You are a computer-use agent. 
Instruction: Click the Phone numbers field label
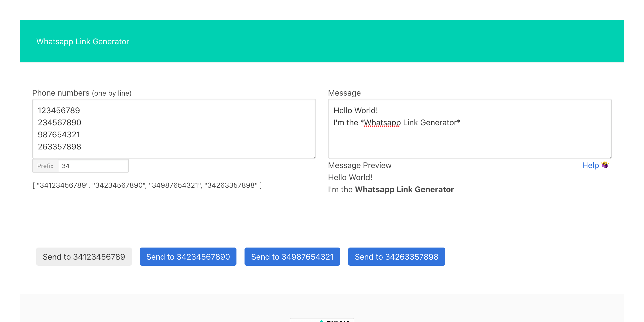click(82, 93)
